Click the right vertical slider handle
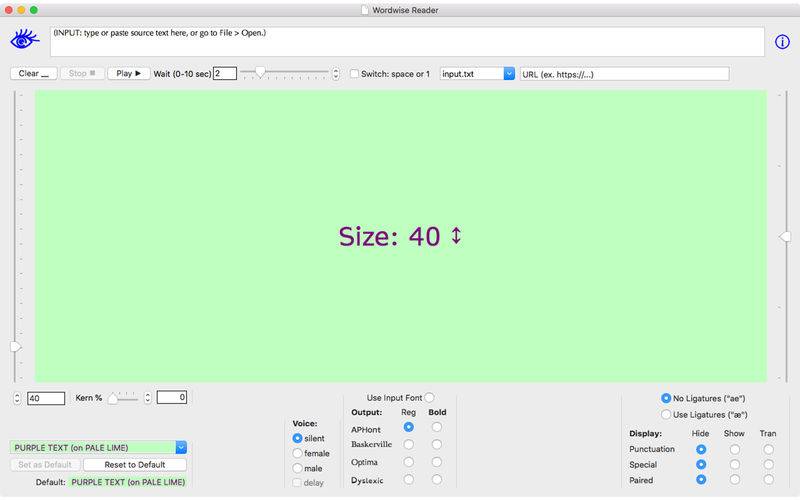Viewport: 800px width, 500px height. [785, 236]
